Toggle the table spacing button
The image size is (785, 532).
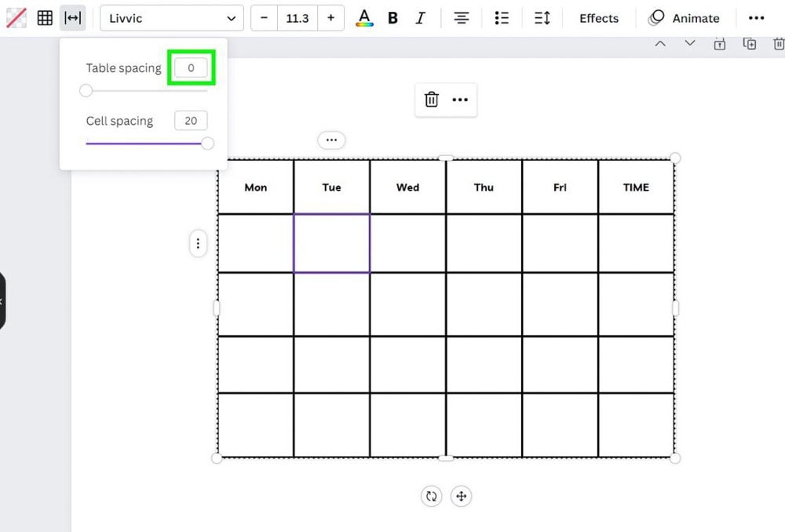pos(72,18)
